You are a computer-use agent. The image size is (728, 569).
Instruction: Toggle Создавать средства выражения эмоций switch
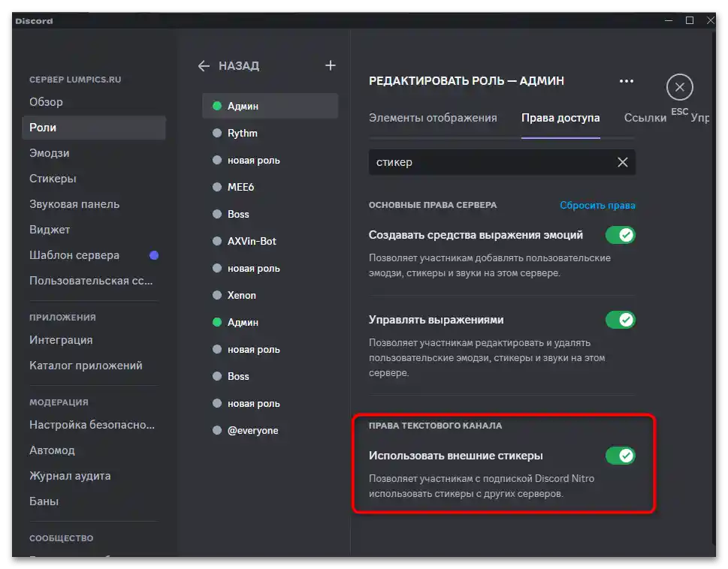tap(621, 236)
